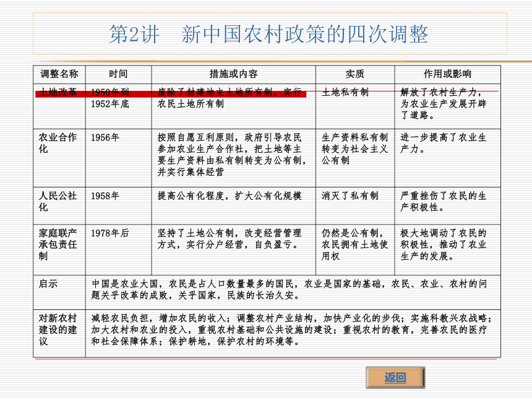The width and height of the screenshot is (532, 399).
Task: Click the 解放了农村生产力 effect cell
Action: 447,106
